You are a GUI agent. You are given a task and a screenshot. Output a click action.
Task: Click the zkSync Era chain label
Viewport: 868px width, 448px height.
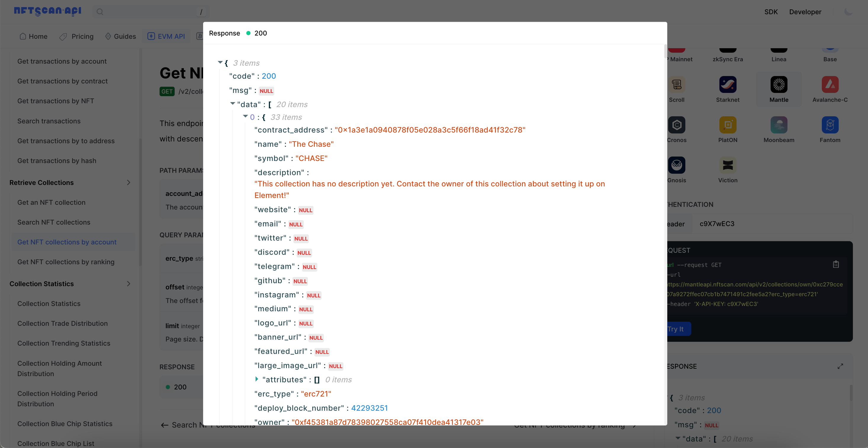[727, 59]
